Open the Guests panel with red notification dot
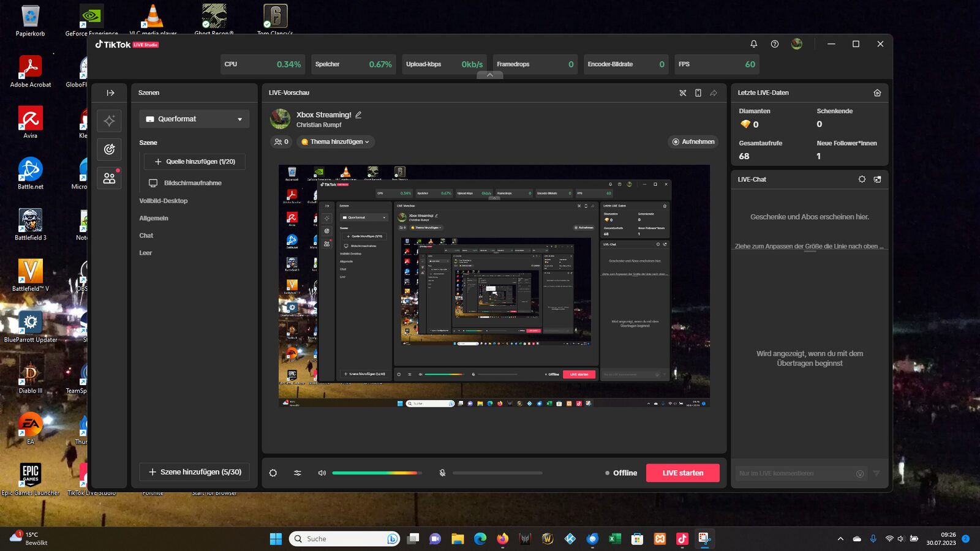Viewport: 980px width, 551px height. click(109, 178)
